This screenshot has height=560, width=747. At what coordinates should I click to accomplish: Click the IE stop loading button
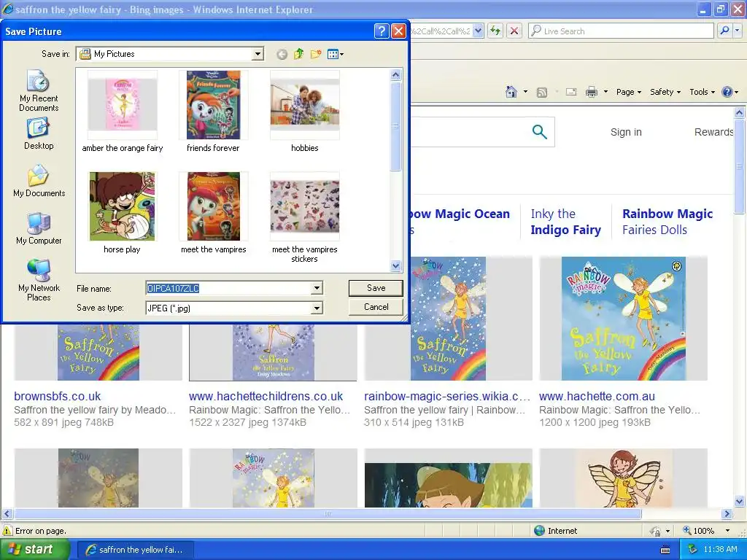click(x=514, y=31)
